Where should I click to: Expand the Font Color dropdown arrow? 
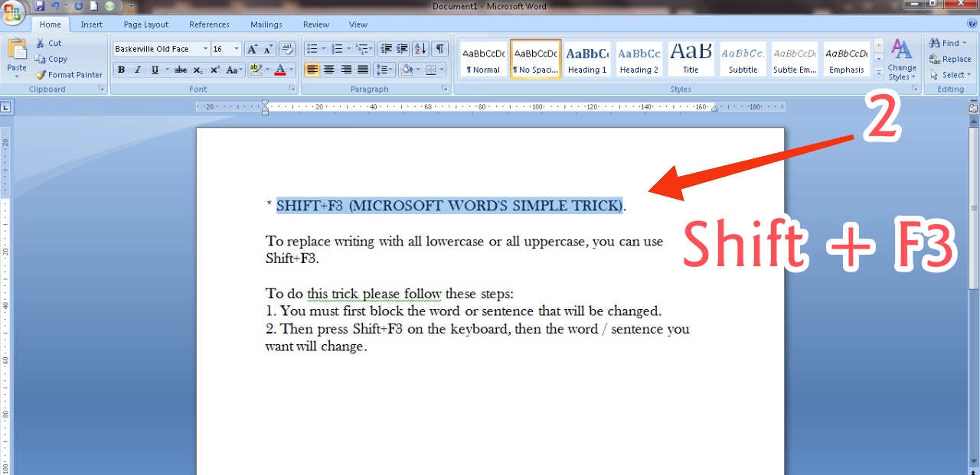[x=292, y=70]
